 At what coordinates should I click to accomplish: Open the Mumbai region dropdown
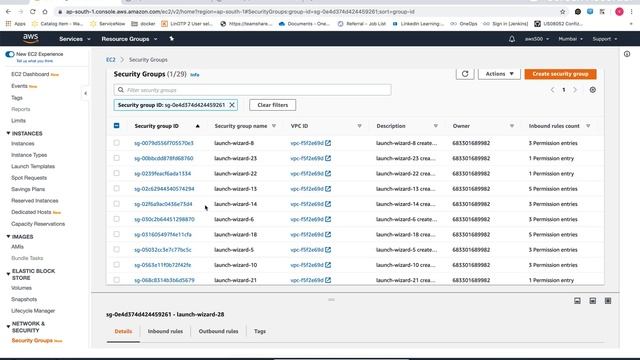[570, 39]
